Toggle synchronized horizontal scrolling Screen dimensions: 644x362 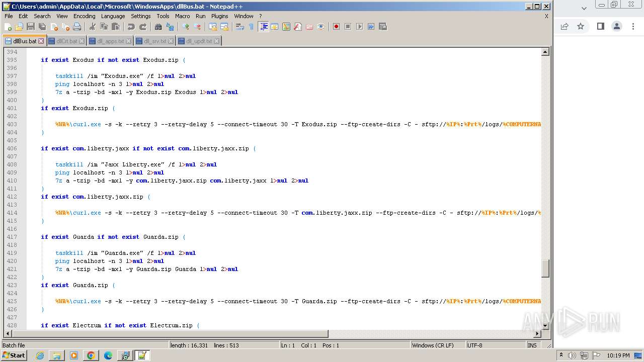click(224, 27)
